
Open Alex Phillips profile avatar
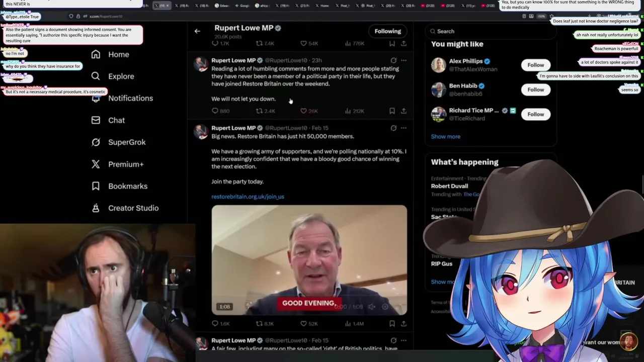439,65
